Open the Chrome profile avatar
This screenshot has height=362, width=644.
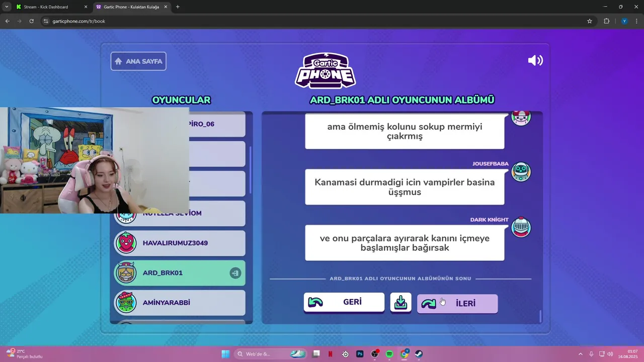click(x=624, y=21)
